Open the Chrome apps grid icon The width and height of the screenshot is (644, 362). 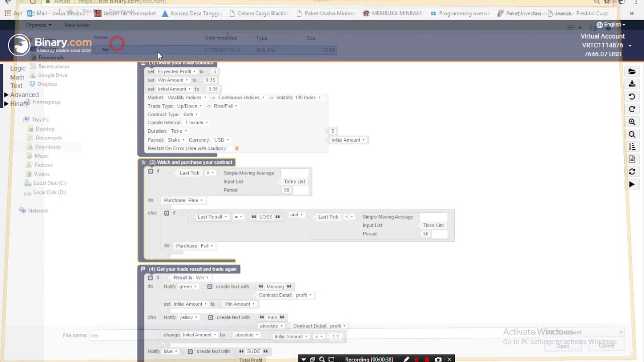pyautogui.click(x=8, y=14)
